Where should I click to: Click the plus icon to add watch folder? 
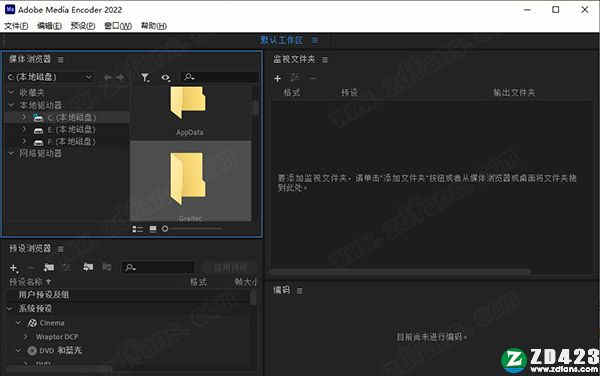[277, 78]
